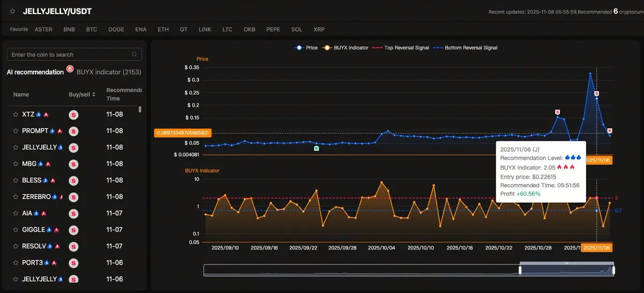Toggle Bottom Reversal Signal line in legend
644x293 pixels.
coord(465,48)
